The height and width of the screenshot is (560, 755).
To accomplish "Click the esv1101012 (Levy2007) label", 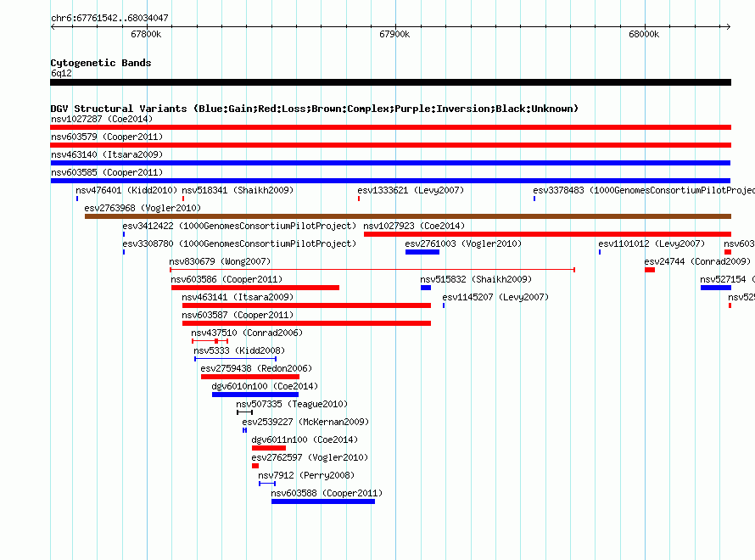I will pyautogui.click(x=652, y=244).
